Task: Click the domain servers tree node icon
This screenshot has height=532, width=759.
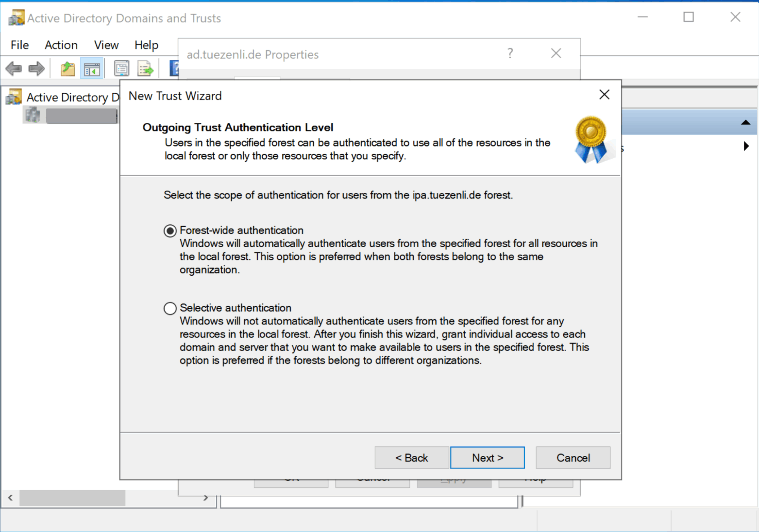Action: pos(32,115)
